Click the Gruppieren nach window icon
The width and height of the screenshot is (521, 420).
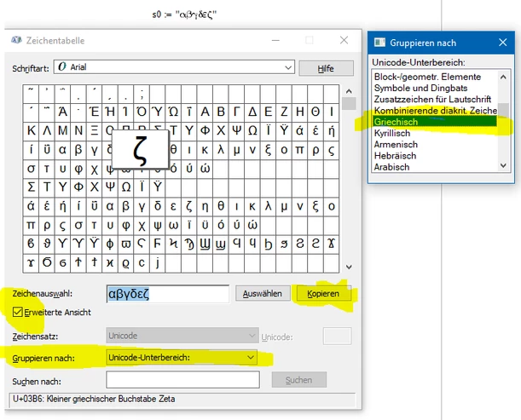[379, 43]
